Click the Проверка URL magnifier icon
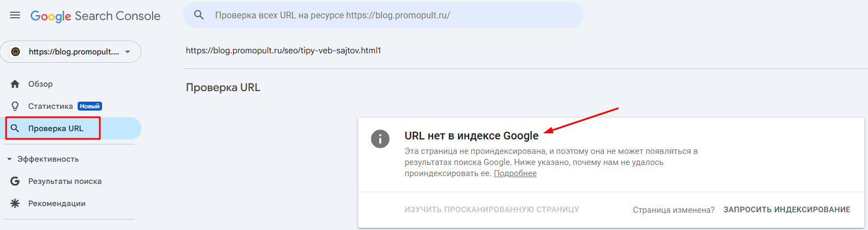This screenshot has height=230, width=868. tap(15, 128)
